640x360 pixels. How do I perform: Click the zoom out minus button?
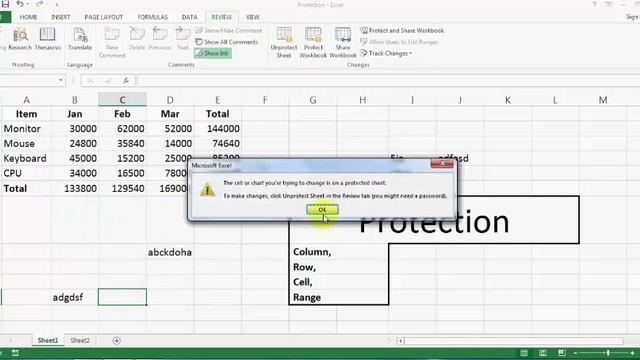click(575, 353)
